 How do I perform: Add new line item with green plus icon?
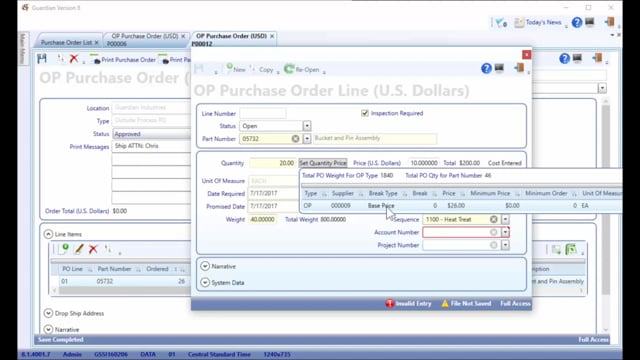(63, 249)
